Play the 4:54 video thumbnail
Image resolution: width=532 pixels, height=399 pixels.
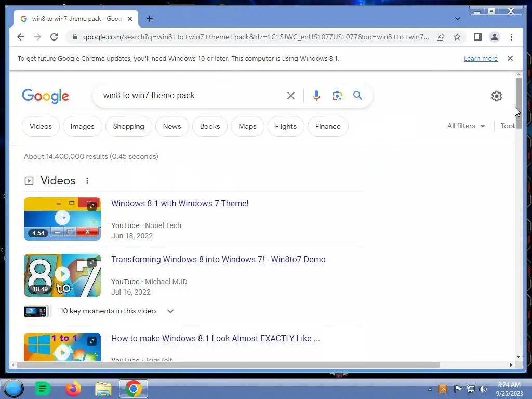pos(62,219)
